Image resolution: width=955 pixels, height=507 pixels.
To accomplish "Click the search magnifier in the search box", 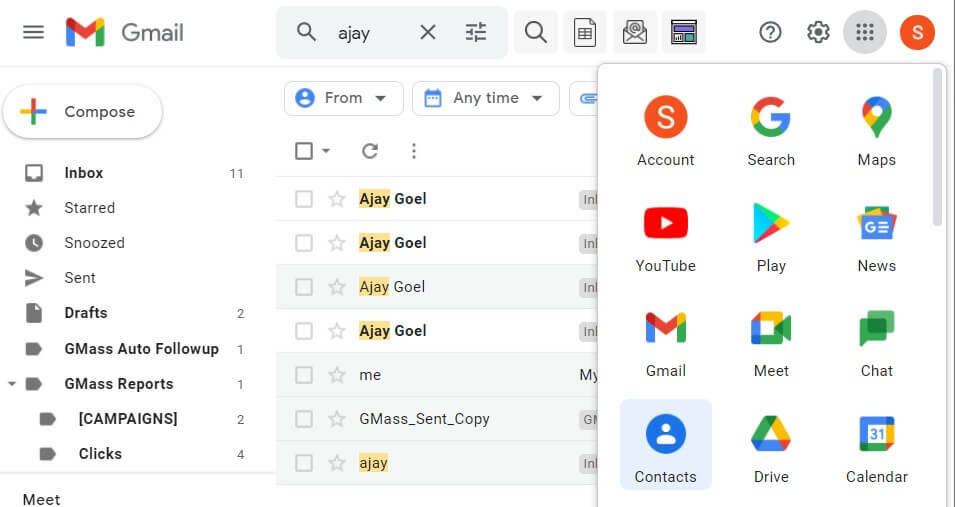I will click(x=306, y=32).
